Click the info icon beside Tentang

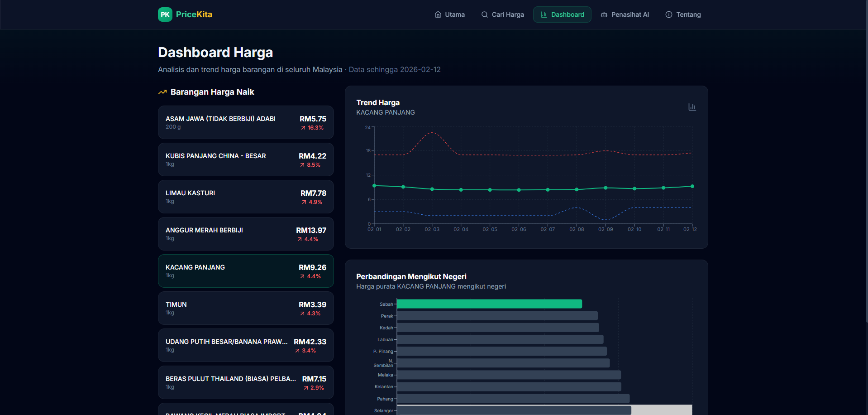coord(668,14)
